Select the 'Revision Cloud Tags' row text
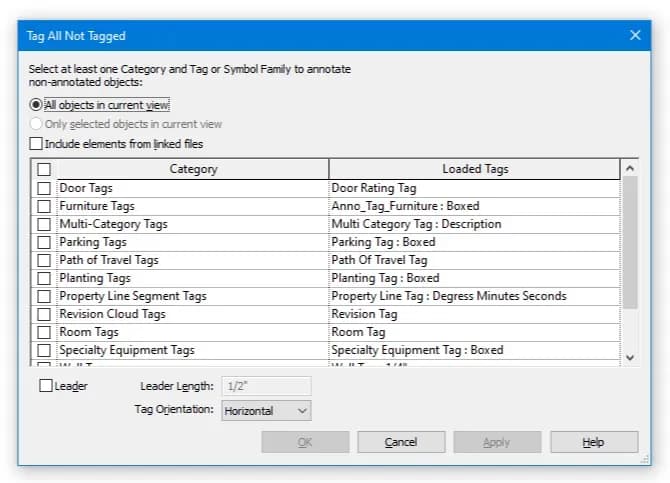 click(x=112, y=314)
